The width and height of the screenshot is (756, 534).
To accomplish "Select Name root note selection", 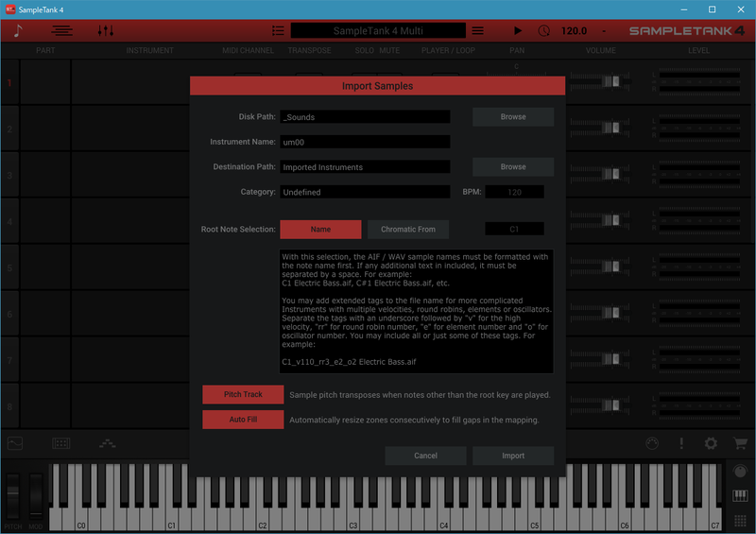I will [320, 229].
